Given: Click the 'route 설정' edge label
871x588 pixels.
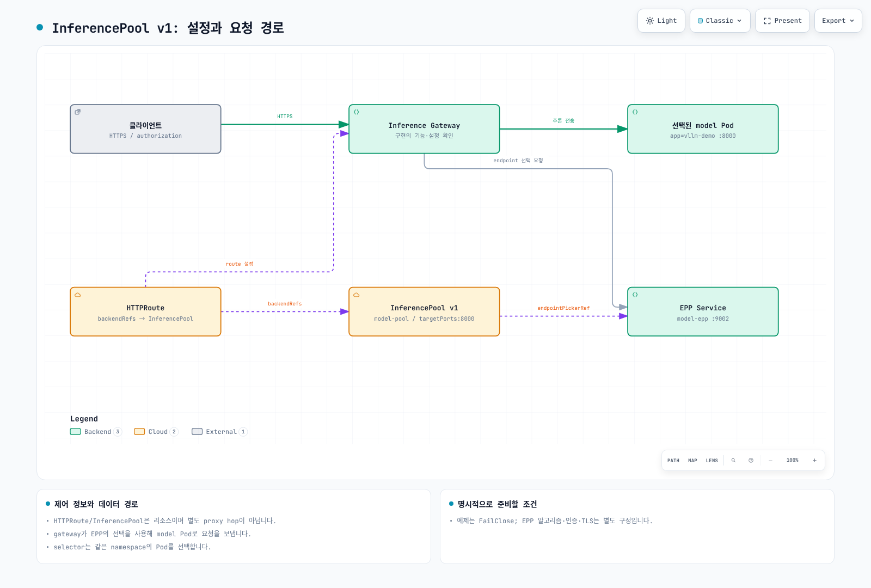Looking at the screenshot, I should click(x=240, y=264).
